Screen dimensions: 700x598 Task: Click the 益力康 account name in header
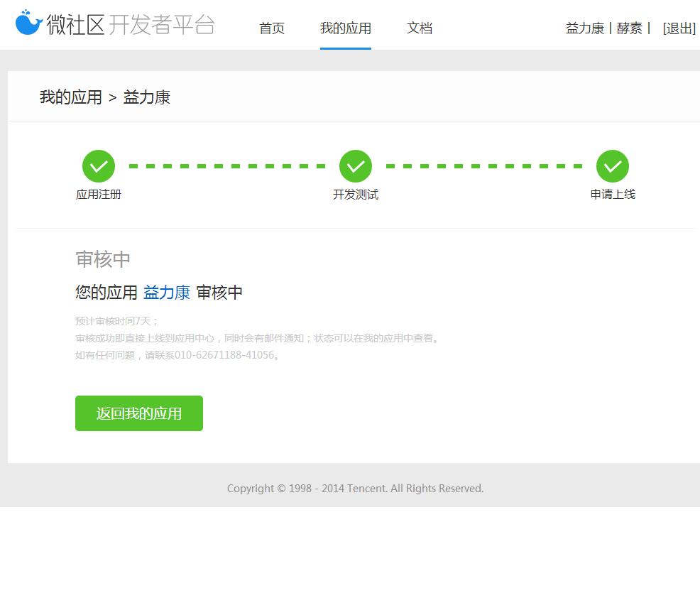tap(585, 28)
